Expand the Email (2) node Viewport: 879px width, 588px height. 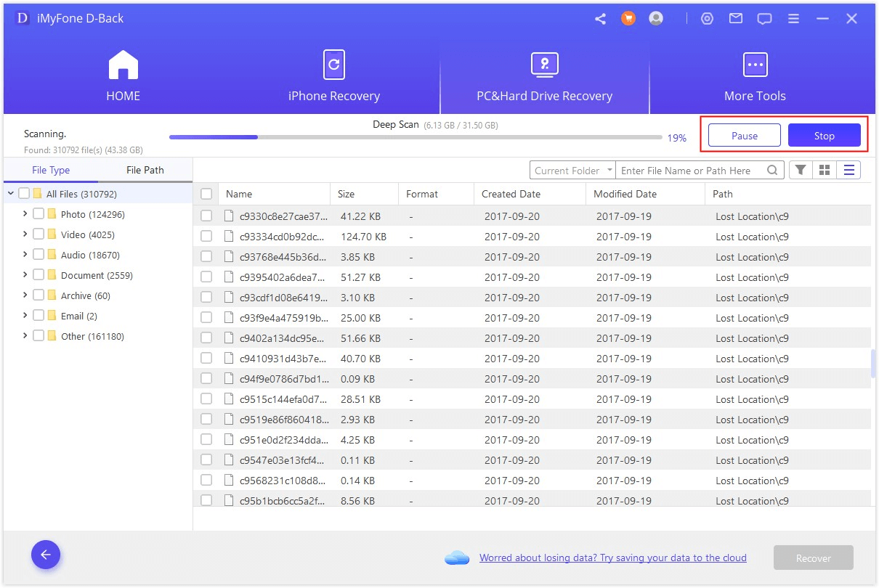[x=25, y=316]
